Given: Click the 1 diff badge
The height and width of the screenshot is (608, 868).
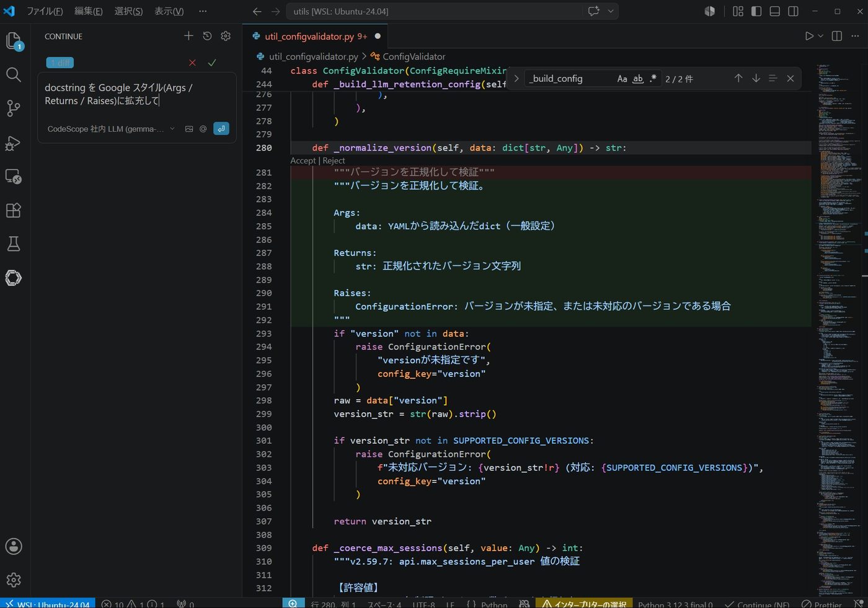Looking at the screenshot, I should [x=60, y=63].
